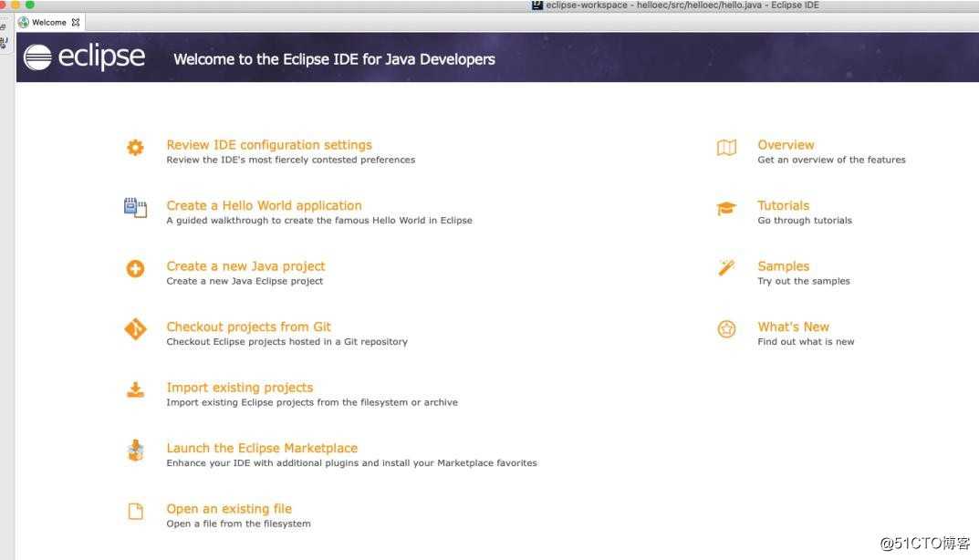Click the banner heading "Welcome to the Eclipse IDE for Java Developers"
Image resolution: width=979 pixels, height=560 pixels.
(334, 59)
